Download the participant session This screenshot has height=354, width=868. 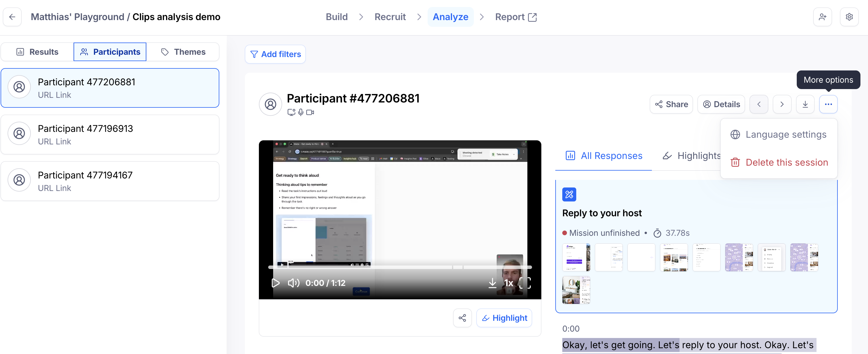[805, 105]
